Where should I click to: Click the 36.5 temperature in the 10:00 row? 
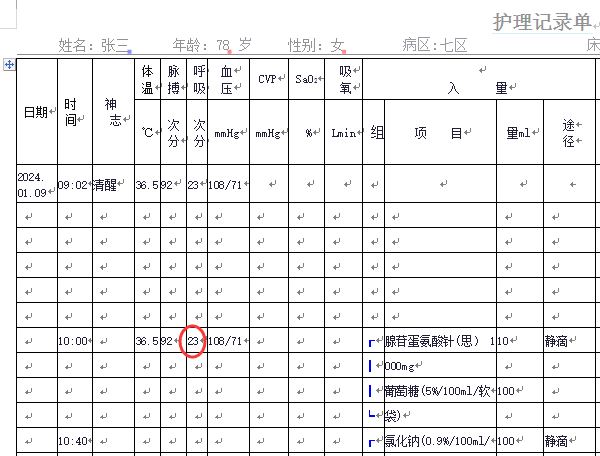click(147, 340)
